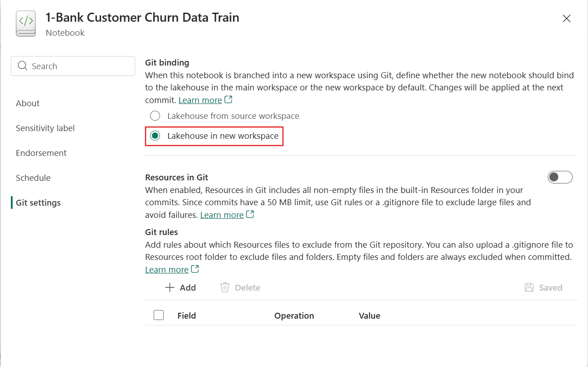588x367 pixels.
Task: Check the select-all box beside Field
Action: (159, 315)
